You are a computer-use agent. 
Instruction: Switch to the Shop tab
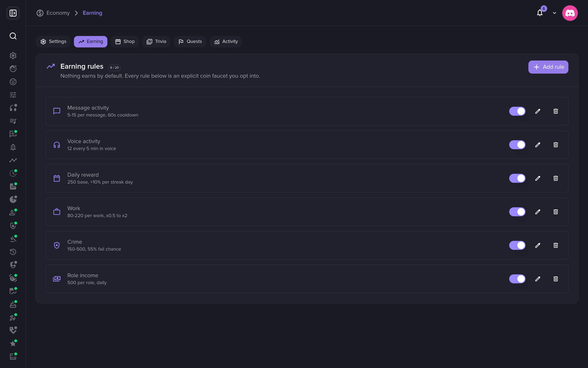pyautogui.click(x=125, y=42)
